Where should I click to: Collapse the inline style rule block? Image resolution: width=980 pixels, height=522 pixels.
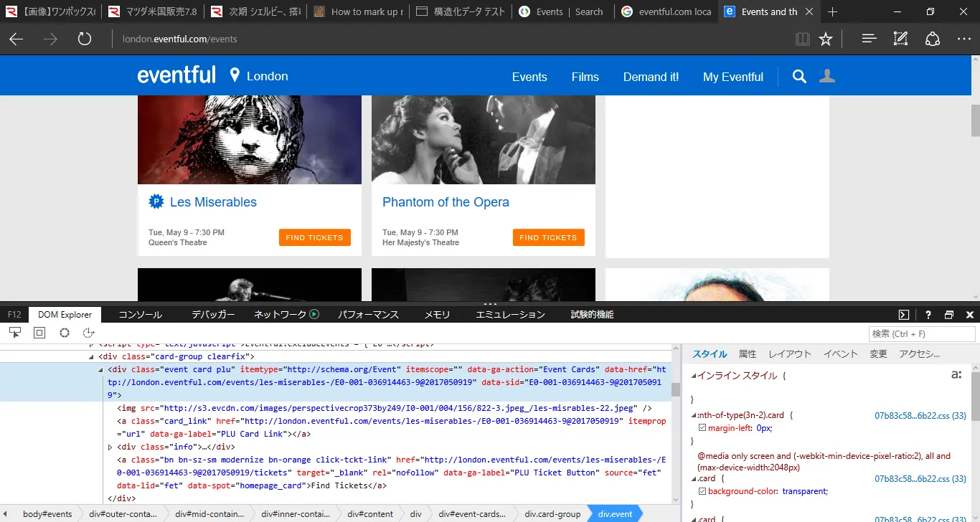pos(694,375)
